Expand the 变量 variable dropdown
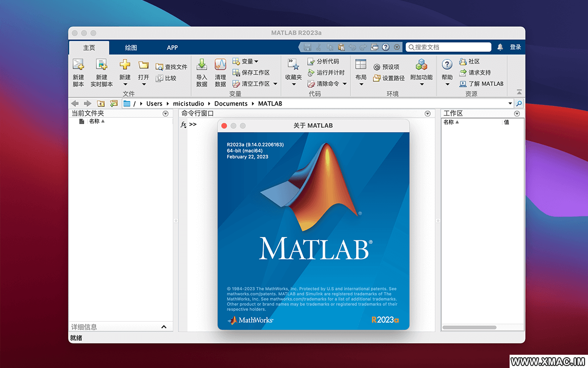 pyautogui.click(x=245, y=61)
